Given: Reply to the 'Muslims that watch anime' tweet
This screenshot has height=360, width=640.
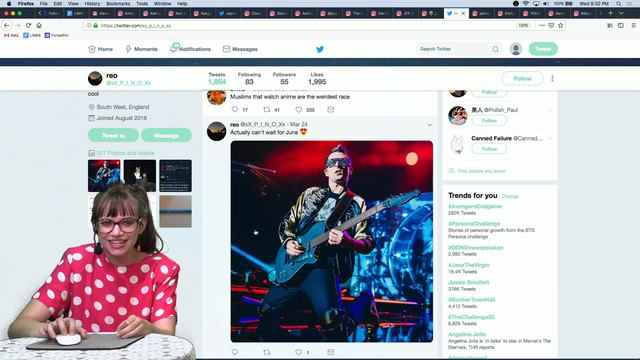Looking at the screenshot, I should [x=235, y=109].
